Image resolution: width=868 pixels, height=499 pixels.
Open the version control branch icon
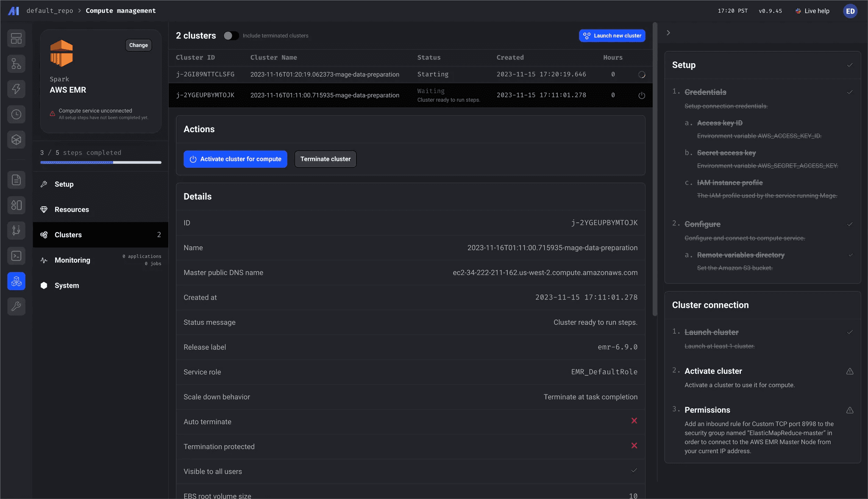coord(16,230)
